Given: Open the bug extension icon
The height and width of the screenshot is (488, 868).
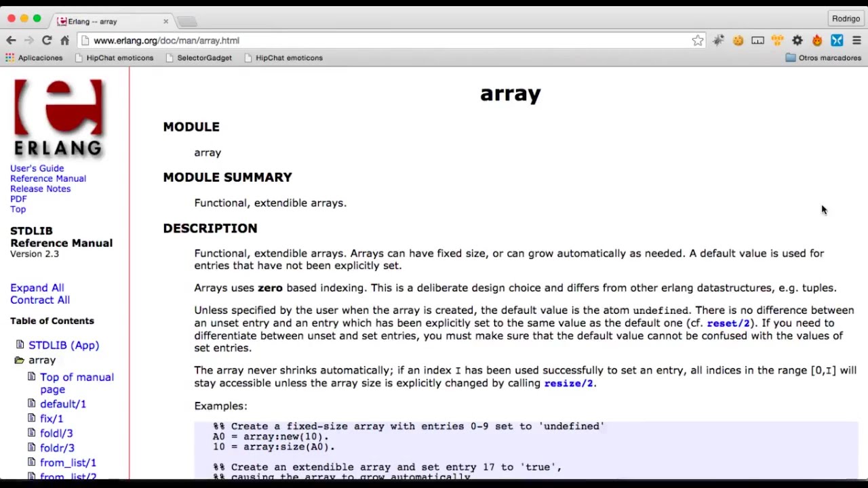Looking at the screenshot, I should (718, 41).
